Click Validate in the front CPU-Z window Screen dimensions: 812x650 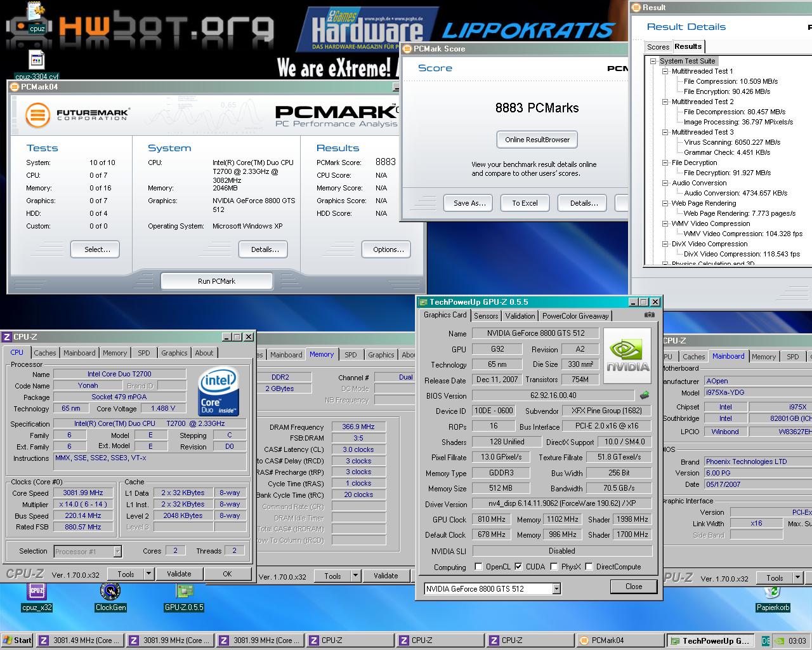click(179, 574)
